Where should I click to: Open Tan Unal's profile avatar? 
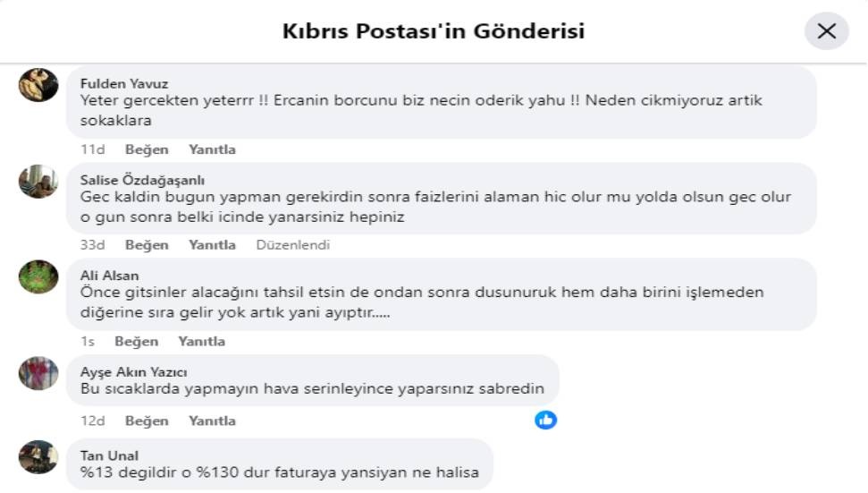click(x=38, y=457)
